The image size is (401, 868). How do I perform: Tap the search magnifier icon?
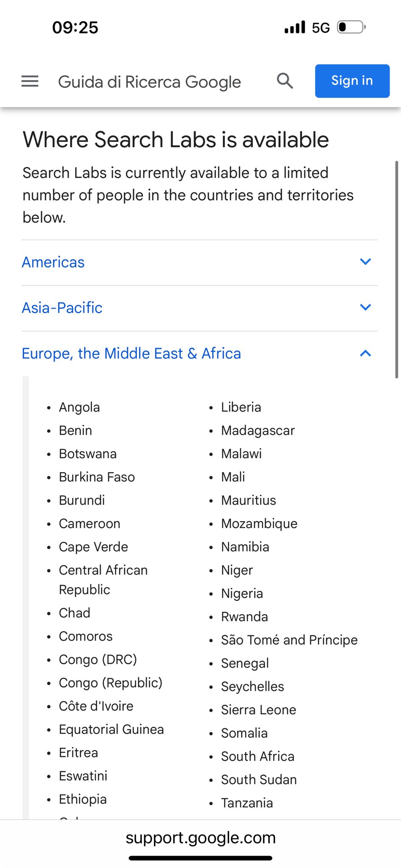point(285,81)
